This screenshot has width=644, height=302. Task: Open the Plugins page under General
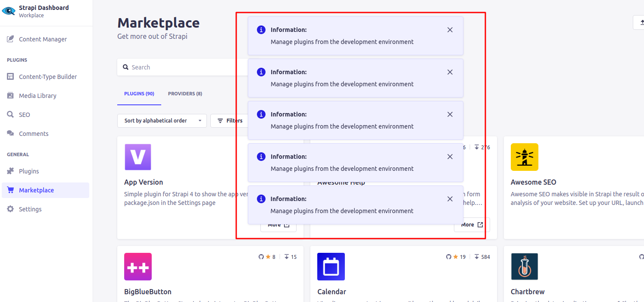(28, 171)
